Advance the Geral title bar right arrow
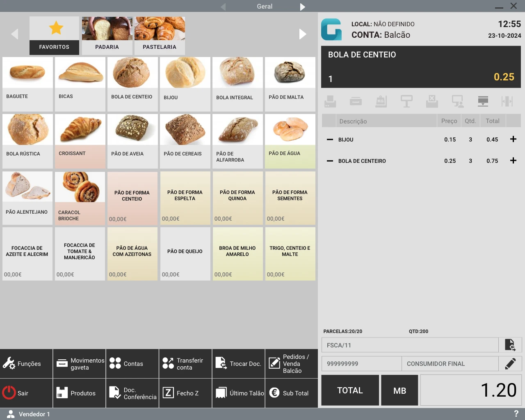Image resolution: width=525 pixels, height=420 pixels. (303, 6)
